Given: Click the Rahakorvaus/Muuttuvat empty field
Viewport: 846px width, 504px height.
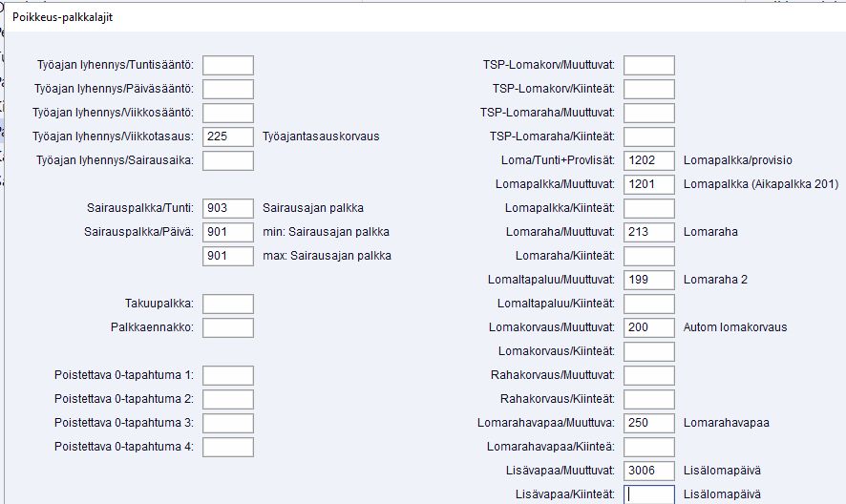Looking at the screenshot, I should pos(649,375).
